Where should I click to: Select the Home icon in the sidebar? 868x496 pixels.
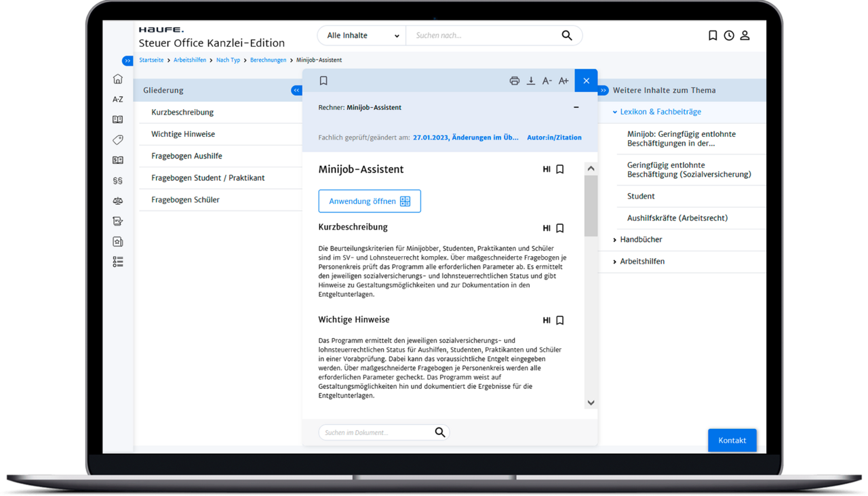point(117,79)
